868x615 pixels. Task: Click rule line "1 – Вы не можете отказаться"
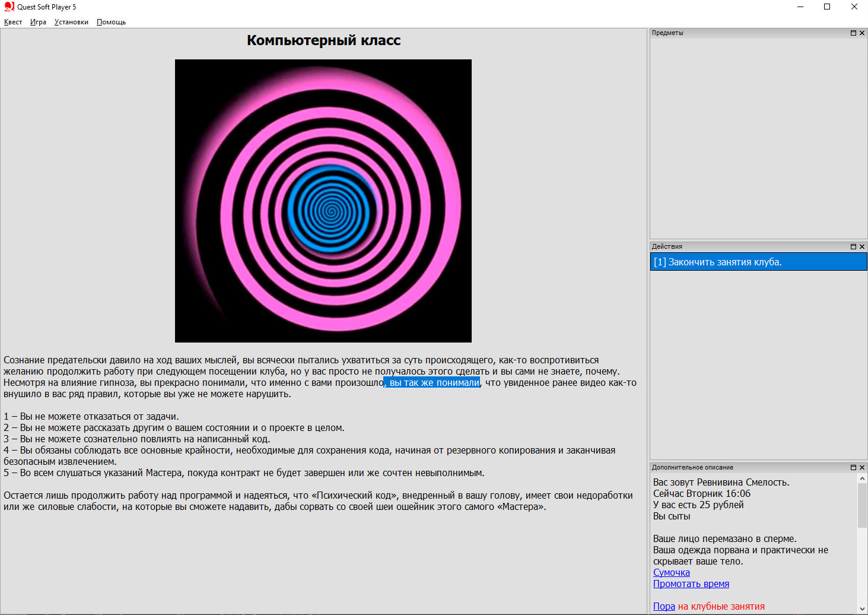tap(91, 417)
